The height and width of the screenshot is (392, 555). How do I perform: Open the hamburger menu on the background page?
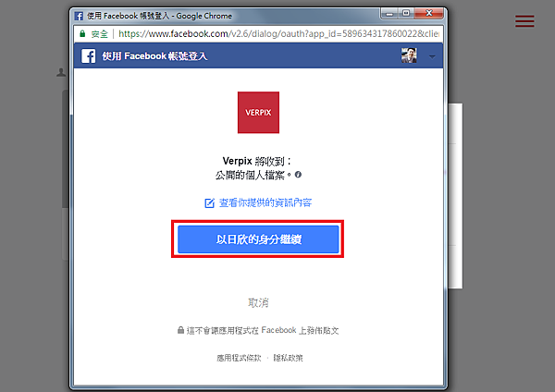tap(524, 21)
